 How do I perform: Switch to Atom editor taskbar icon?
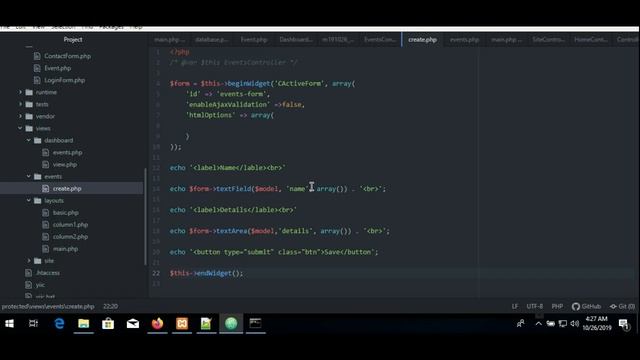(231, 324)
